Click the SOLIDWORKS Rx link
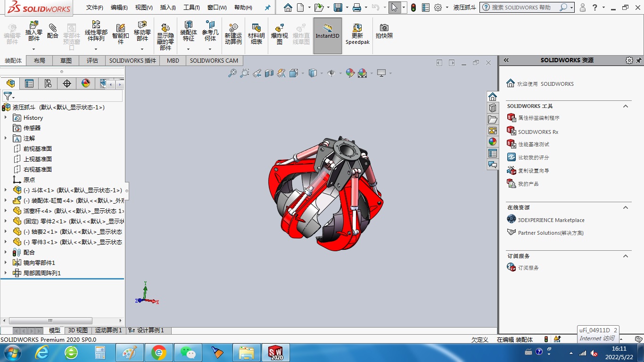This screenshot has width=644, height=362. pos(538,132)
